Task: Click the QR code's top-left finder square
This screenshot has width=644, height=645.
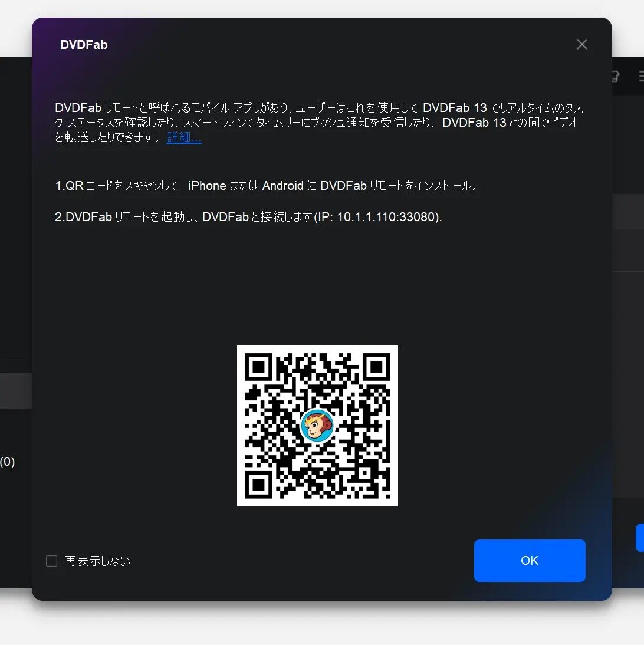Action: pos(258,367)
